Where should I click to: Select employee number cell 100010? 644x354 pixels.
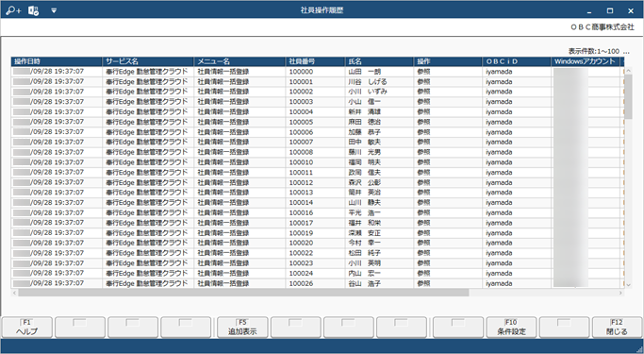click(315, 162)
